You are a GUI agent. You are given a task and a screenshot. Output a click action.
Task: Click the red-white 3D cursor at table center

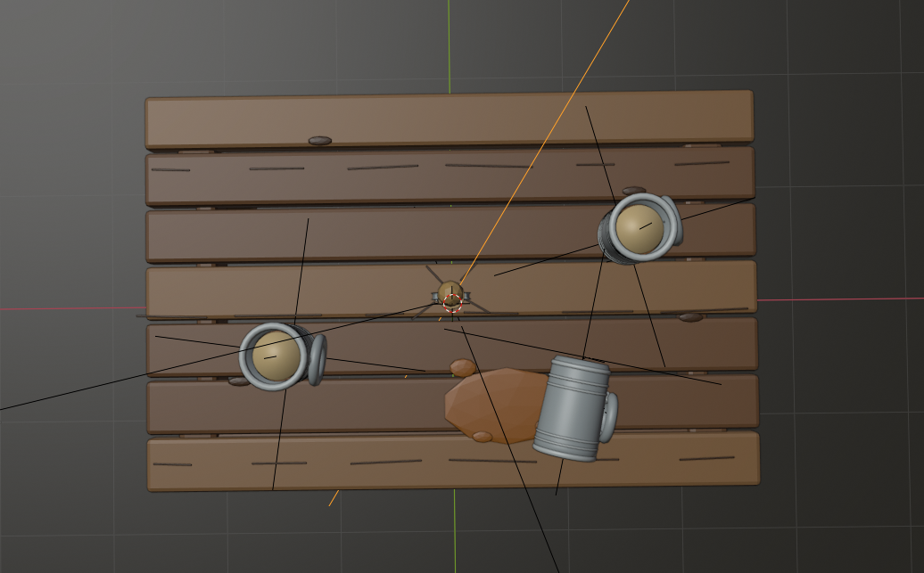coord(452,303)
